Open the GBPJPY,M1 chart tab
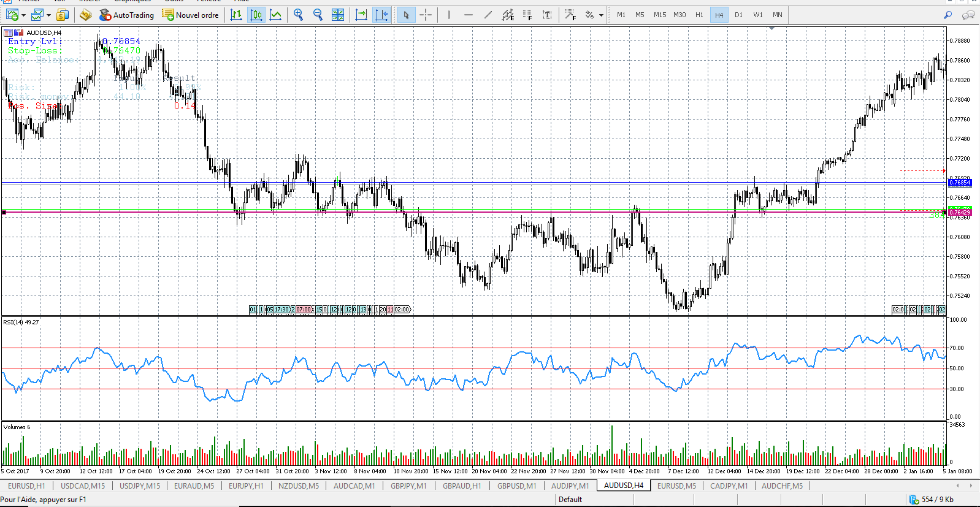 point(408,486)
